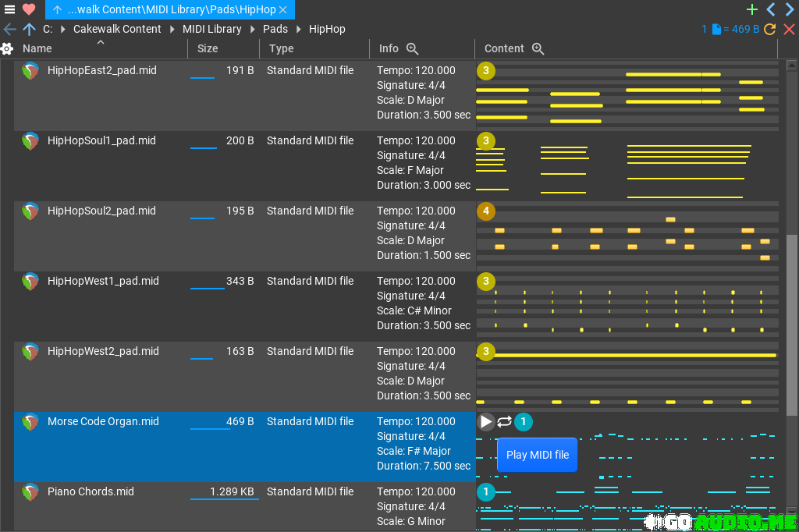Zoom the Content column magnifier
The width and height of the screenshot is (799, 532).
(x=538, y=48)
